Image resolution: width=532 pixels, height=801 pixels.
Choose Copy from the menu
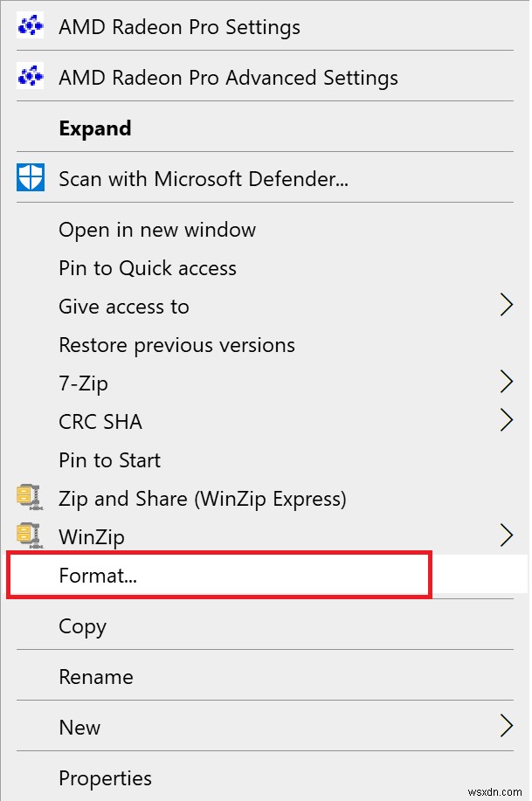[x=82, y=625]
